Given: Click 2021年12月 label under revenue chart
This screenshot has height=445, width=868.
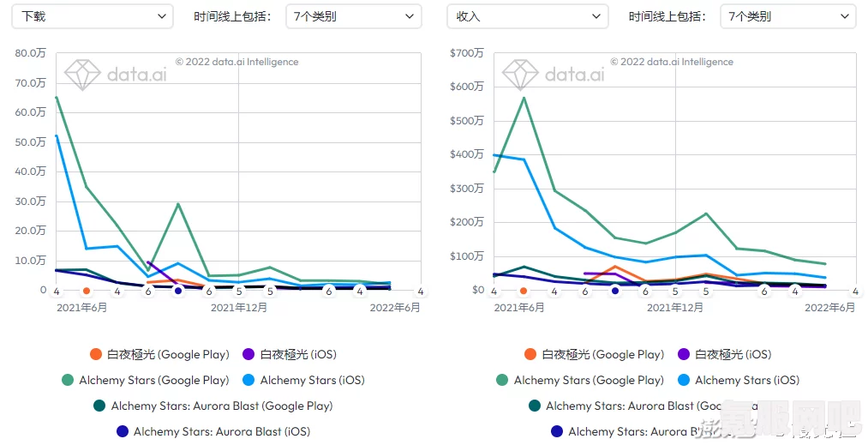Looking at the screenshot, I should [x=675, y=308].
